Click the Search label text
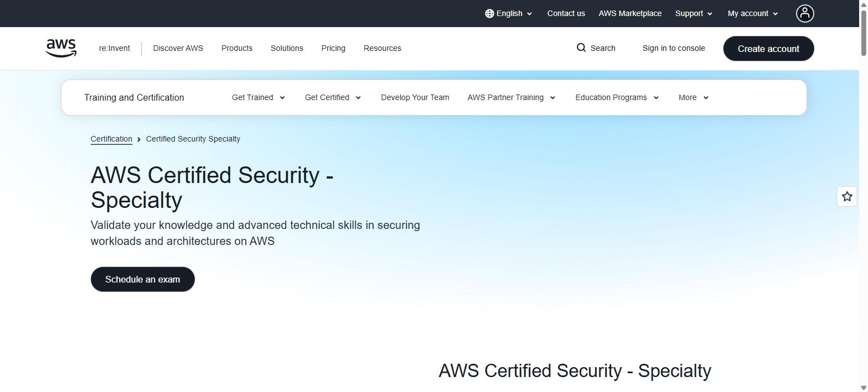Screen dimensions: 868x392 [603, 48]
